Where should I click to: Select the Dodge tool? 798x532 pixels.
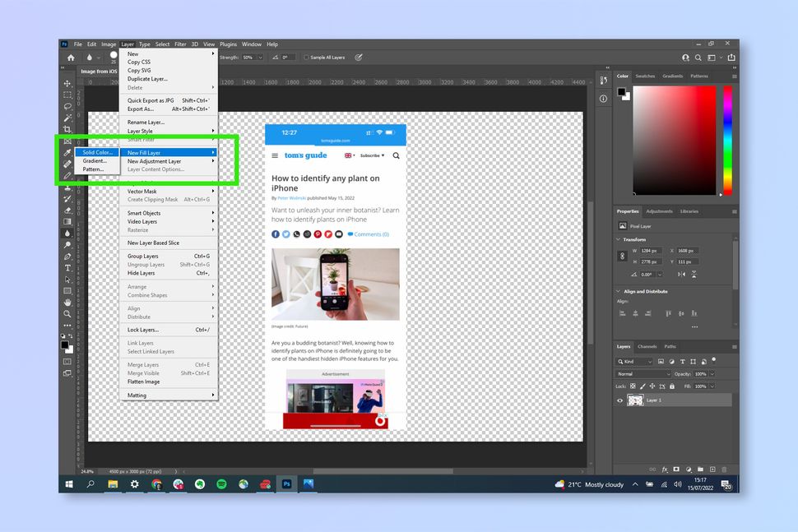pyautogui.click(x=67, y=245)
